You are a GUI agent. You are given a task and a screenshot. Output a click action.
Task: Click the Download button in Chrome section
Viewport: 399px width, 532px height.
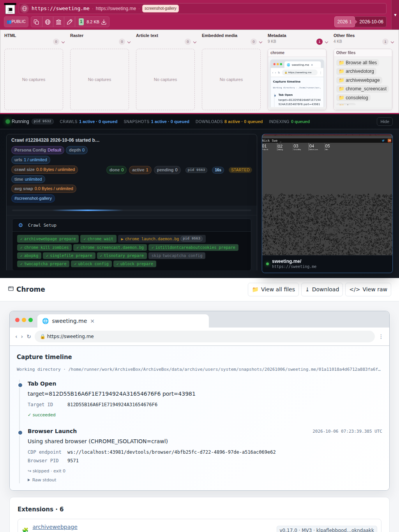(x=322, y=289)
